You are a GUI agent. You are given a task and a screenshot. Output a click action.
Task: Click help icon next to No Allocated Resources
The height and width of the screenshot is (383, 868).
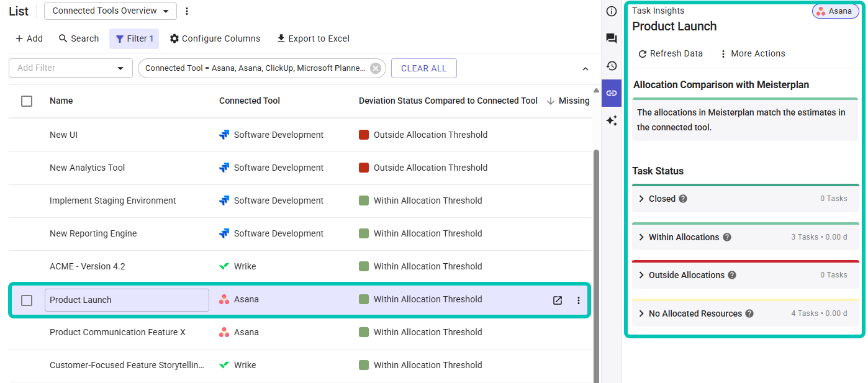point(749,313)
